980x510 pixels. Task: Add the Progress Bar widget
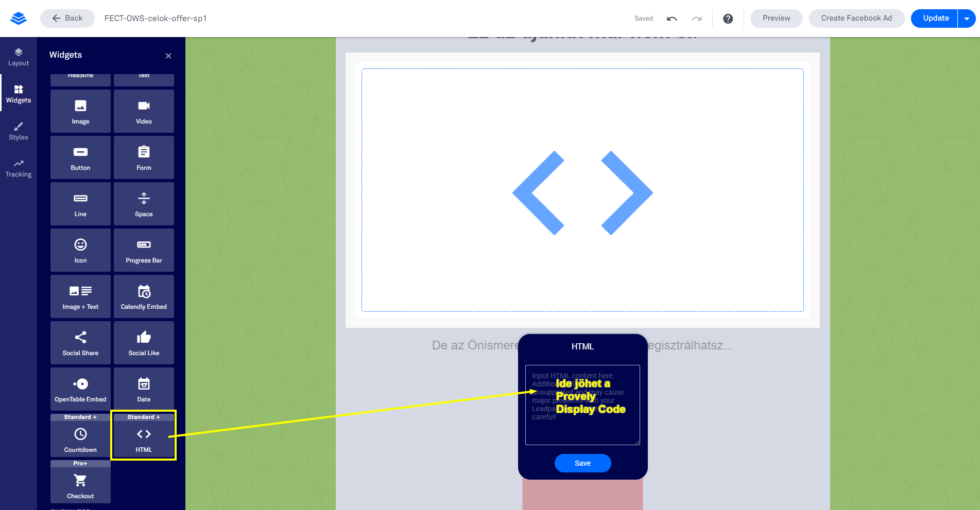[x=144, y=250]
